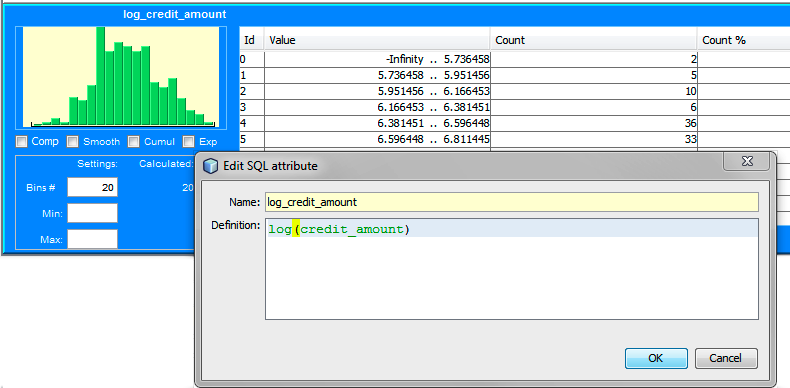Enable the Comp checkbox
The image size is (790, 388).
[22, 142]
